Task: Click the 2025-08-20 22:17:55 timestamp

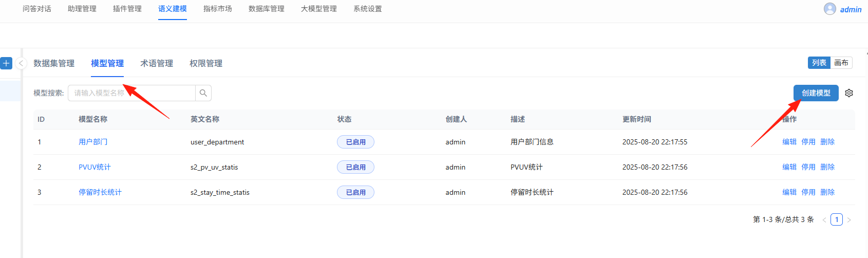Action: 655,142
